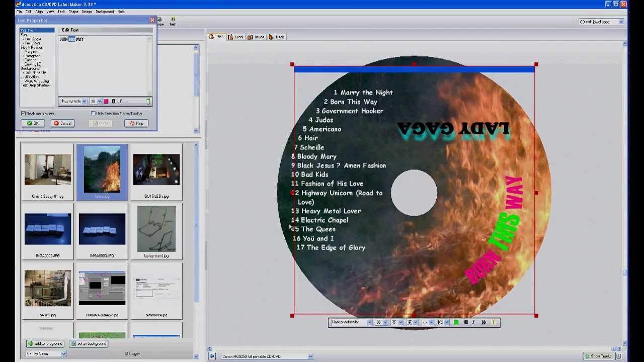Close the Text Properties dialog
The image size is (644, 362).
[x=152, y=20]
